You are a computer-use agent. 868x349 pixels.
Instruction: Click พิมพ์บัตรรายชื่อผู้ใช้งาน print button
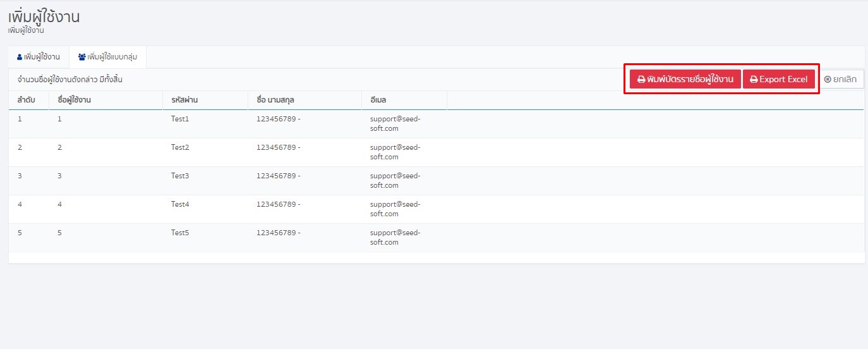[x=685, y=79]
